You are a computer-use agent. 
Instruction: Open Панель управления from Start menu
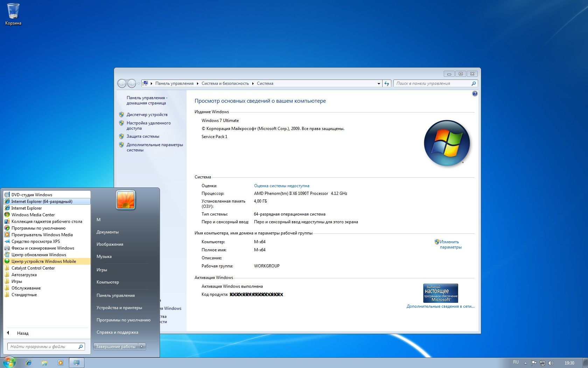115,295
